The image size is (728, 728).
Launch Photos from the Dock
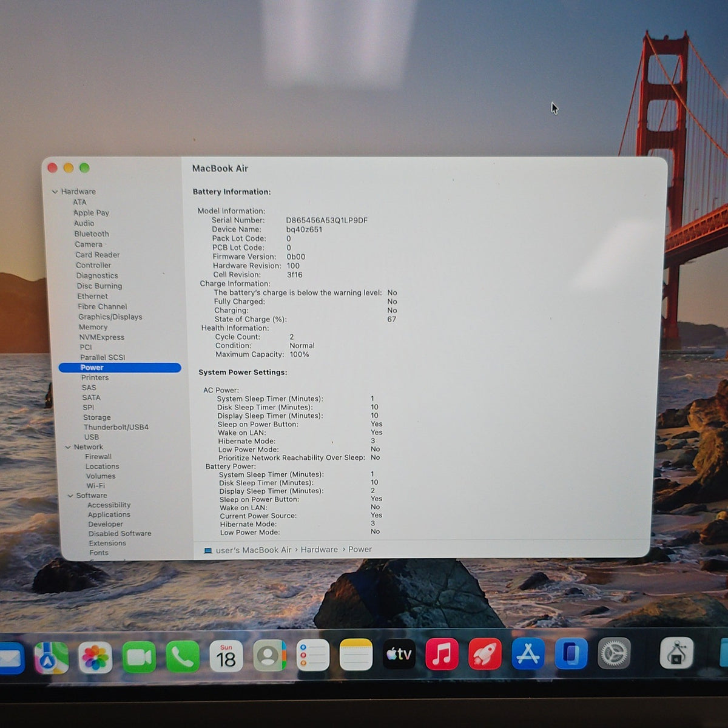coord(95,658)
